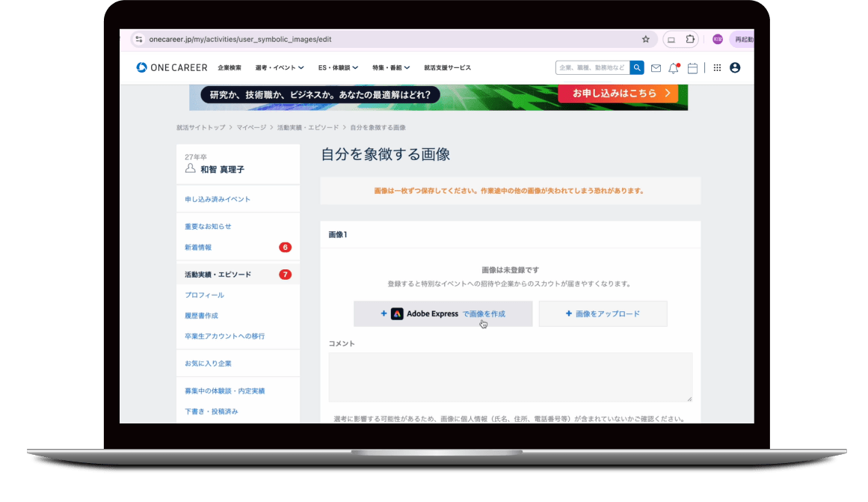The width and height of the screenshot is (868, 502).
Task: Bookmark page with the star icon
Action: click(x=646, y=40)
